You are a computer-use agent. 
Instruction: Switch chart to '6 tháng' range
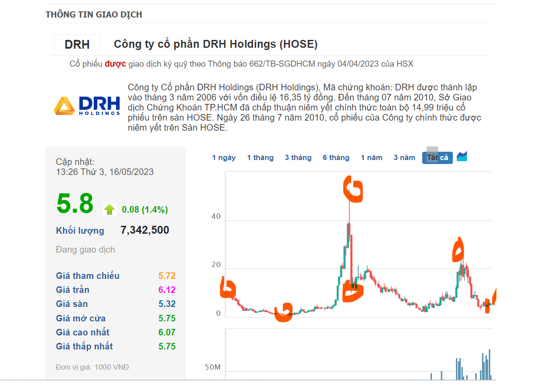click(336, 158)
